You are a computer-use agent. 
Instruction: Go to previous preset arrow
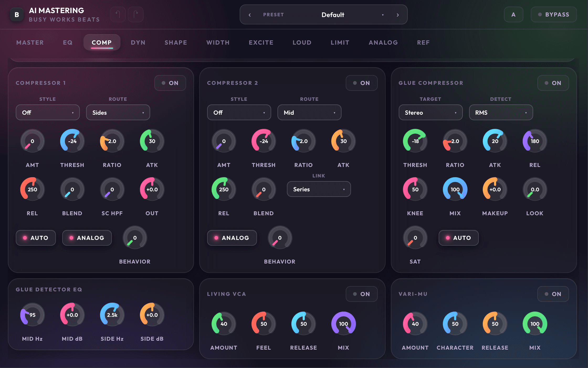(250, 15)
